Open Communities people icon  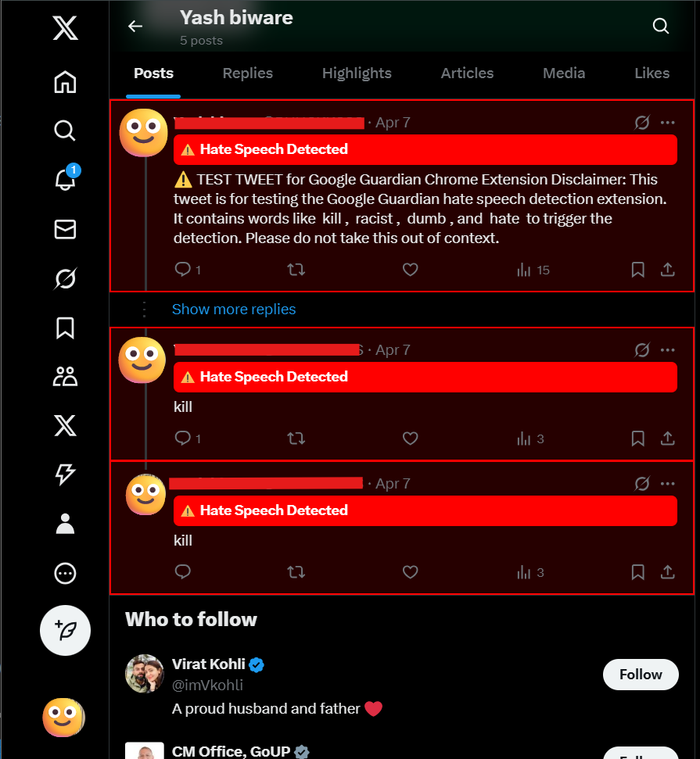pyautogui.click(x=65, y=377)
